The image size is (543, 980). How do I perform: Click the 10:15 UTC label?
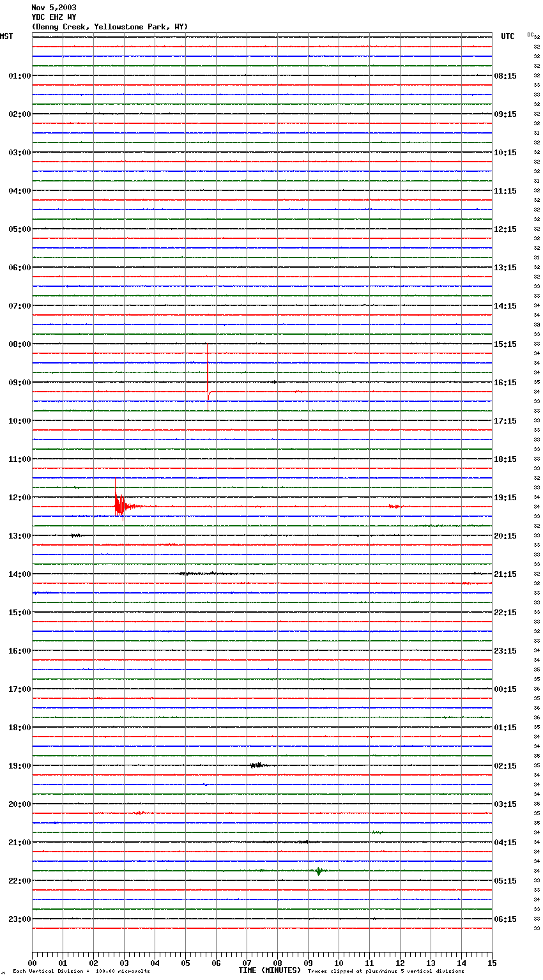pos(505,153)
